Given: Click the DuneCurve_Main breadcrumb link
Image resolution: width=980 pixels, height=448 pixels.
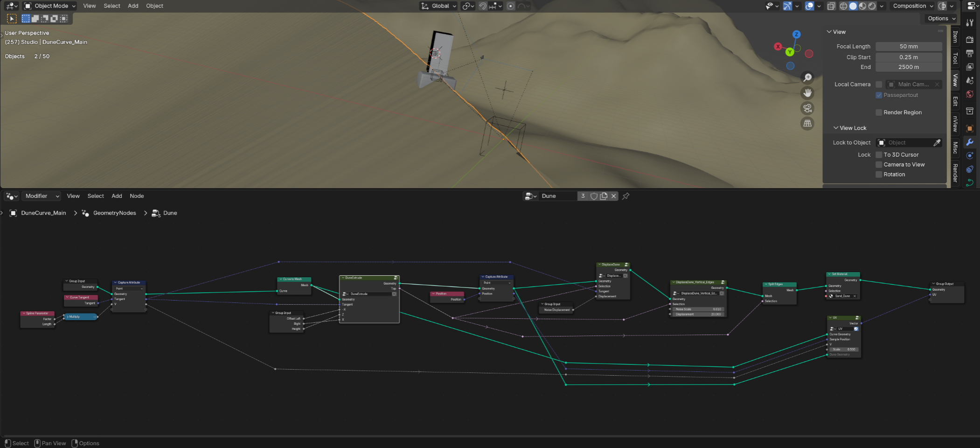Looking at the screenshot, I should (43, 213).
